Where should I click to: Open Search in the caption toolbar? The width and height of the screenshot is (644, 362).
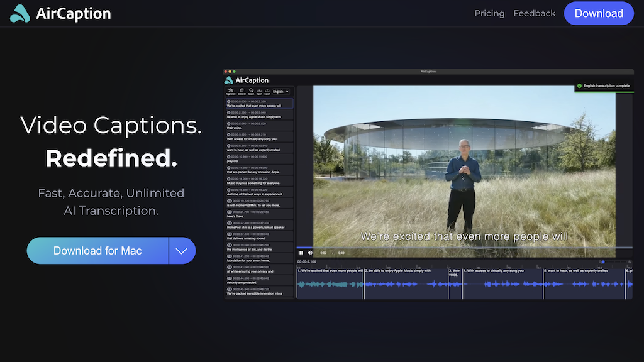pyautogui.click(x=251, y=91)
